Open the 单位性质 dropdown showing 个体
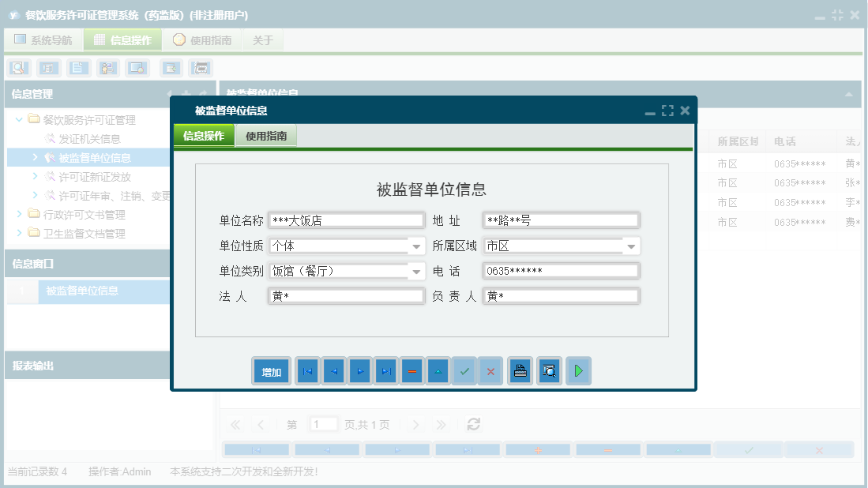The width and height of the screenshot is (868, 488). 415,246
